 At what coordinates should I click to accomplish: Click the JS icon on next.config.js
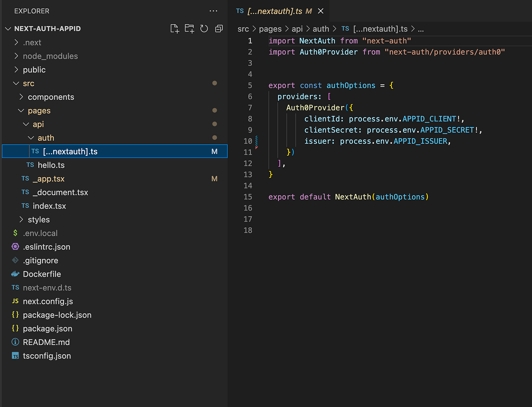(15, 301)
